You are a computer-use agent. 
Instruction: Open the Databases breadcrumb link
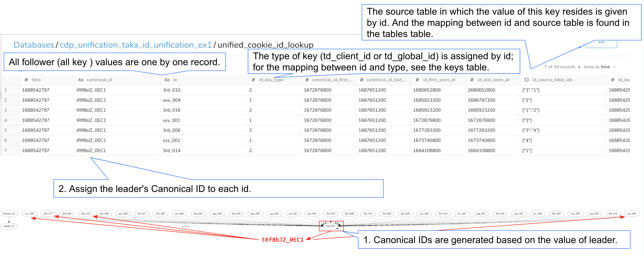pyautogui.click(x=34, y=45)
